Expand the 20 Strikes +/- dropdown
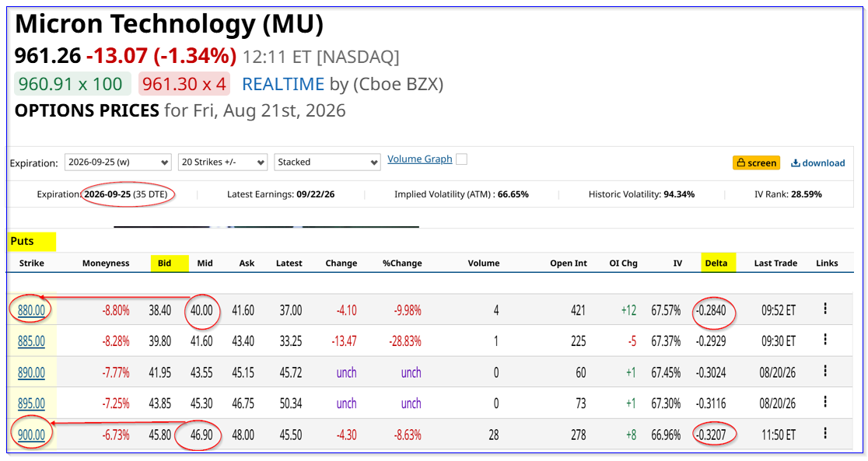868x461 pixels. point(222,162)
